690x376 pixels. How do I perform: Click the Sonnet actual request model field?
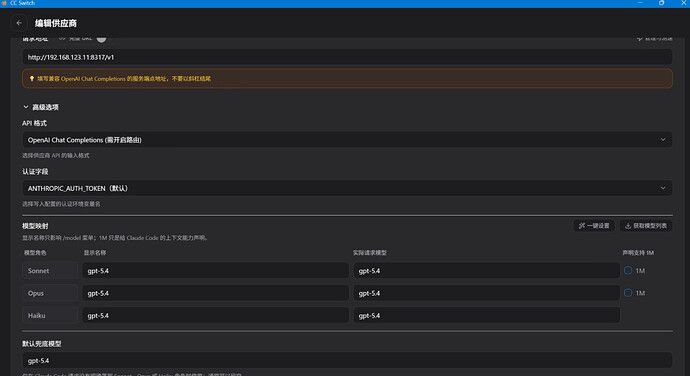pos(486,271)
